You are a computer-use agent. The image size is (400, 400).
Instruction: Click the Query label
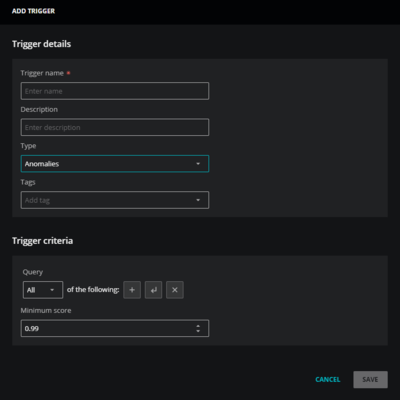(33, 272)
